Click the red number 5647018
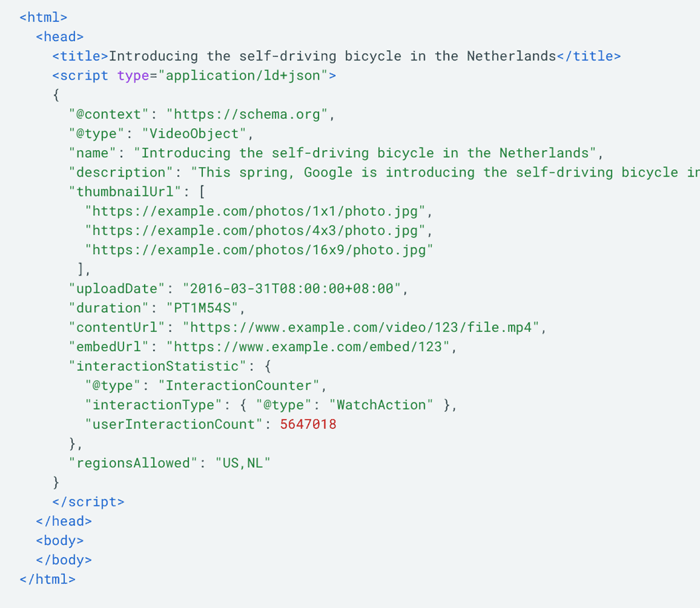The width and height of the screenshot is (700, 608). [x=308, y=424]
